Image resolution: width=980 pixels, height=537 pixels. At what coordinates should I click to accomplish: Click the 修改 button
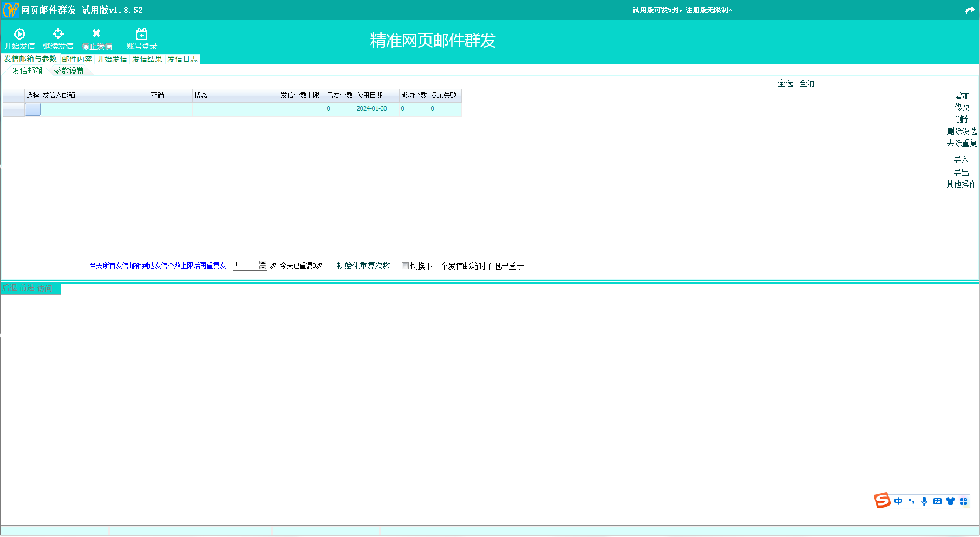pos(962,107)
